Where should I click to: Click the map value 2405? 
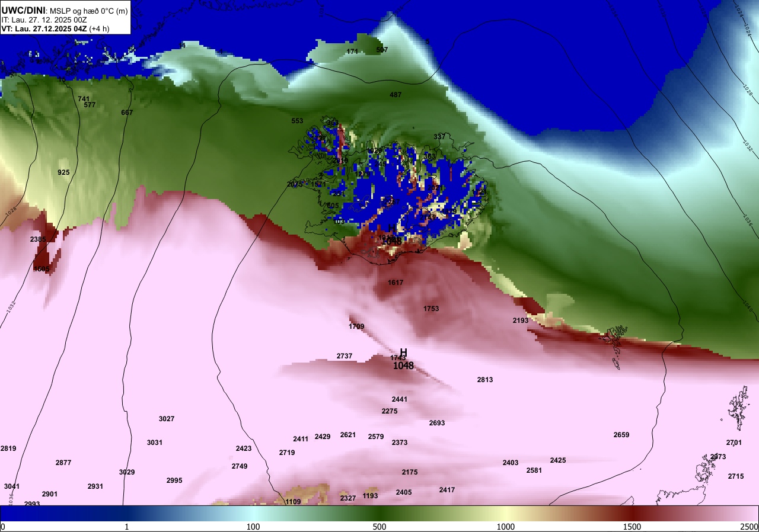[404, 492]
